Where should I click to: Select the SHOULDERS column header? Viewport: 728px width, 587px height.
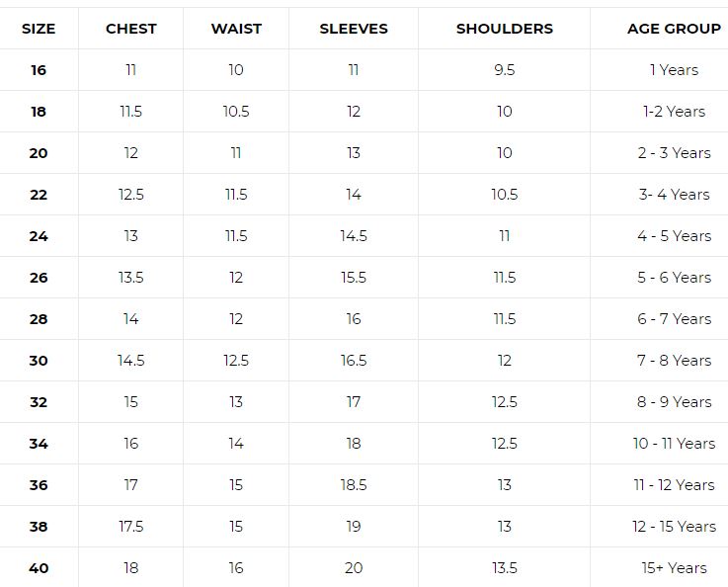click(505, 29)
